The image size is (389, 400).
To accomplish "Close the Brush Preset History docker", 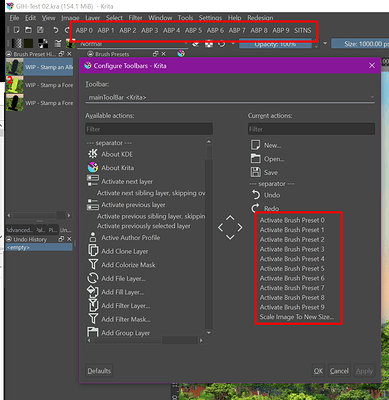I will (69, 54).
